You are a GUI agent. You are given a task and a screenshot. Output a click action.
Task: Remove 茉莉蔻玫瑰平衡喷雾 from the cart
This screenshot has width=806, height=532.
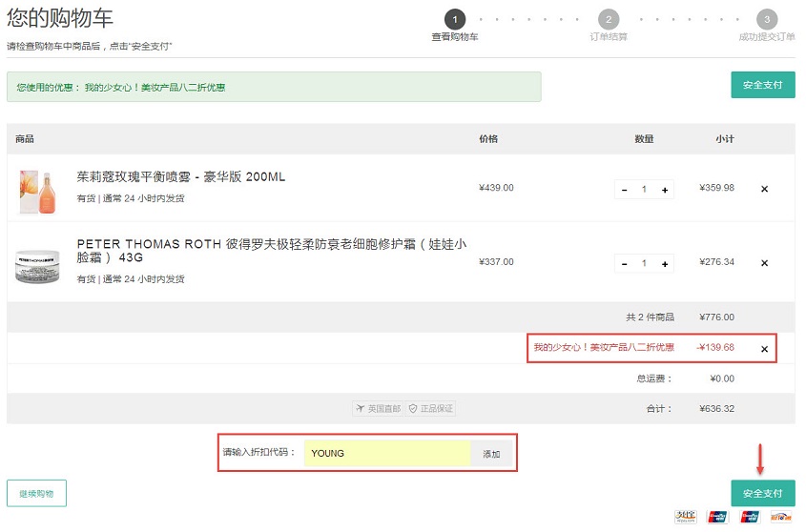pyautogui.click(x=764, y=189)
